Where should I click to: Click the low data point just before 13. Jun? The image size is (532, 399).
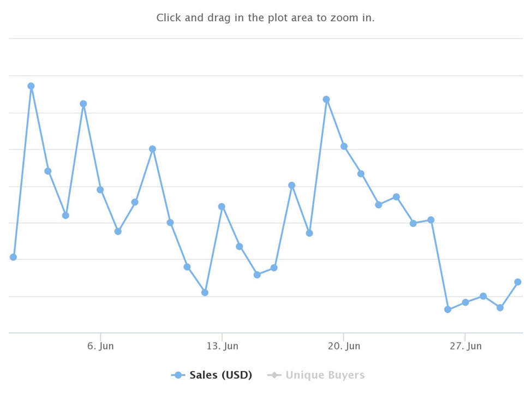click(x=205, y=293)
